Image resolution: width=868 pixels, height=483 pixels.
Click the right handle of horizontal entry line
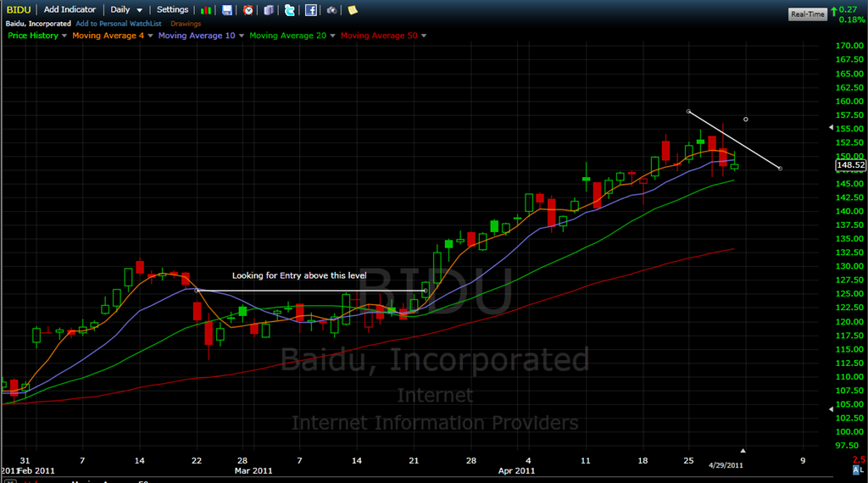click(426, 291)
